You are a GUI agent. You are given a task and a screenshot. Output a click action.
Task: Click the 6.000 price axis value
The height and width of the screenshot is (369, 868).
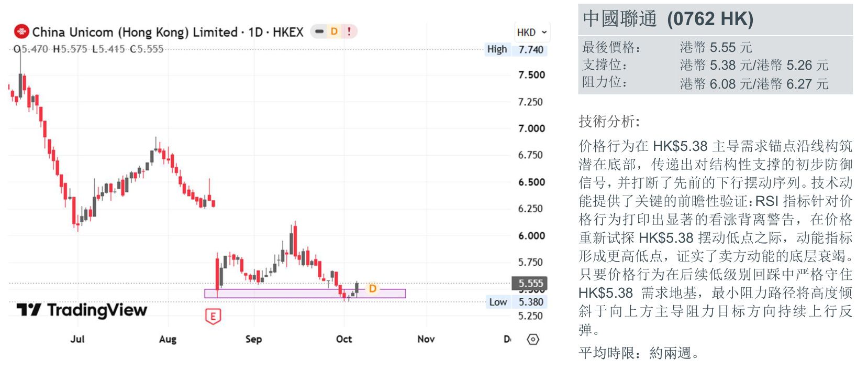(x=531, y=236)
